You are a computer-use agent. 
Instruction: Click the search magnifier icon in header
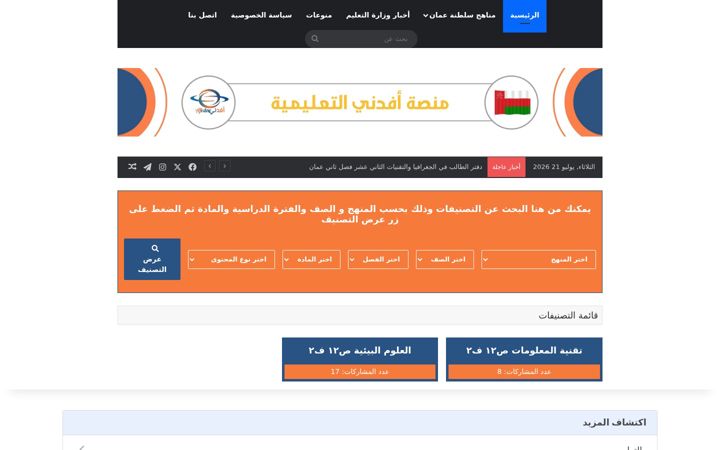coord(315,39)
